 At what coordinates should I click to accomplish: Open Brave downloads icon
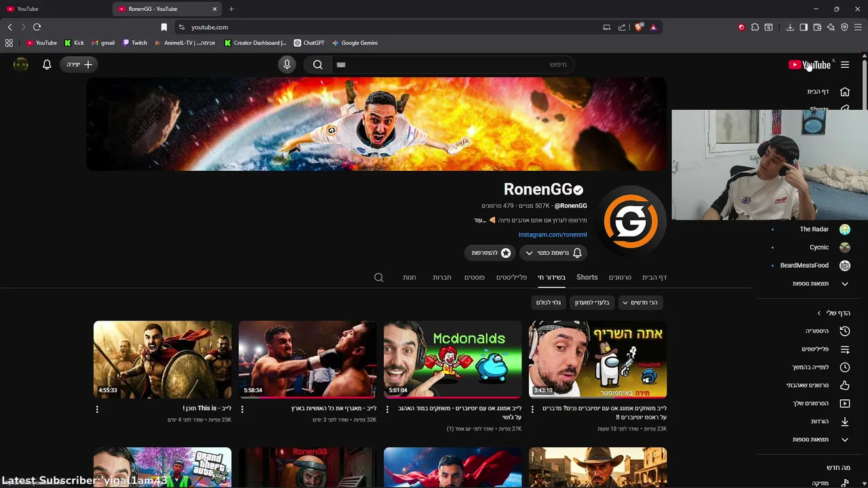tap(790, 27)
